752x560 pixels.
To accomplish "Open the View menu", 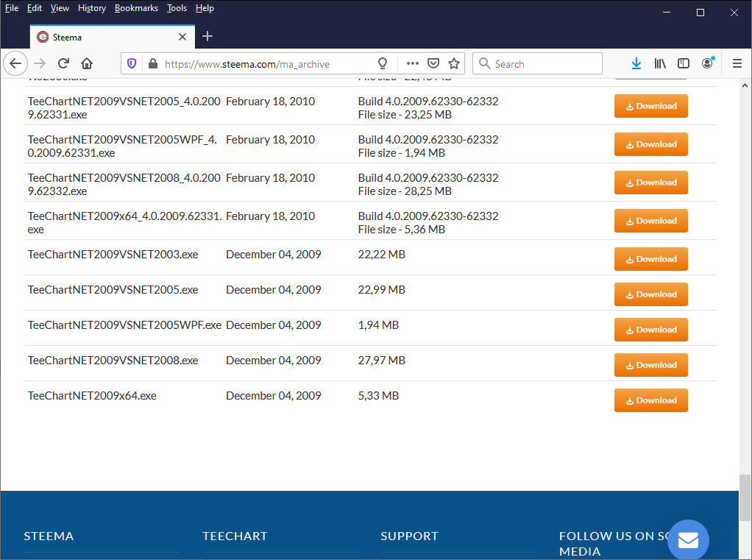I will [60, 8].
